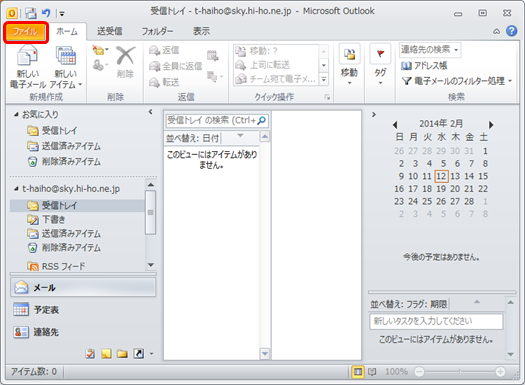Switch to Mail module
The width and height of the screenshot is (525, 385).
coord(83,287)
